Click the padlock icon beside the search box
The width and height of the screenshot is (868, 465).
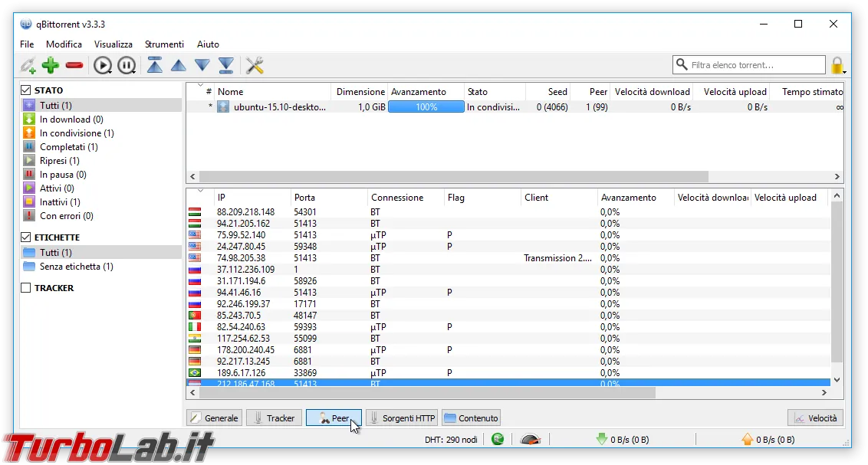click(837, 65)
